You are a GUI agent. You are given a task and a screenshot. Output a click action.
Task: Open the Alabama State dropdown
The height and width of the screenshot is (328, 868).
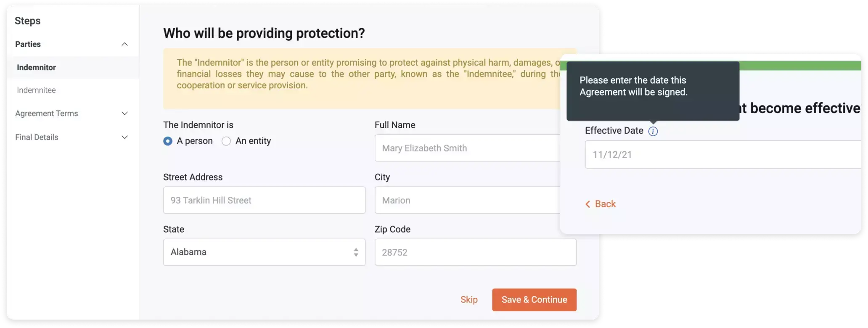coord(264,252)
